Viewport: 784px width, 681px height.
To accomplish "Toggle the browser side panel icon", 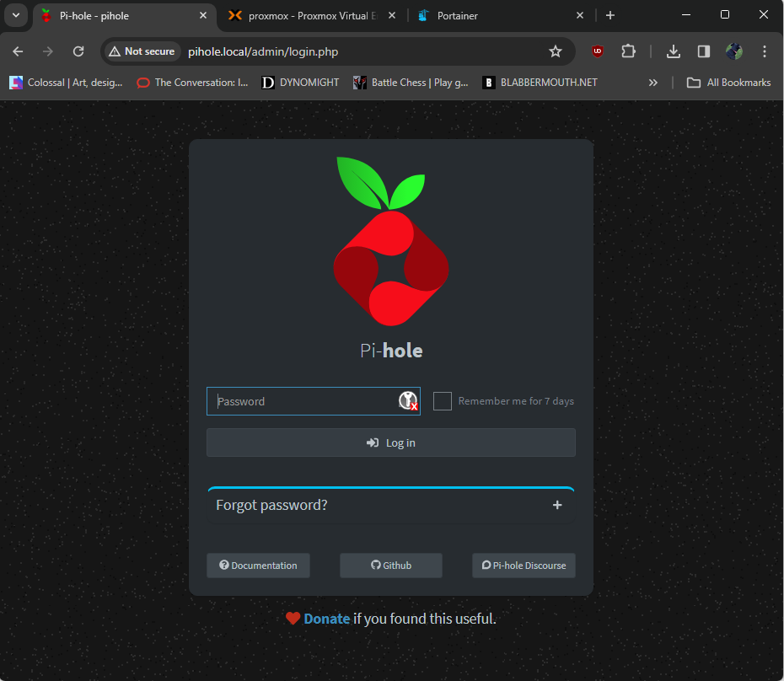I will pyautogui.click(x=703, y=51).
